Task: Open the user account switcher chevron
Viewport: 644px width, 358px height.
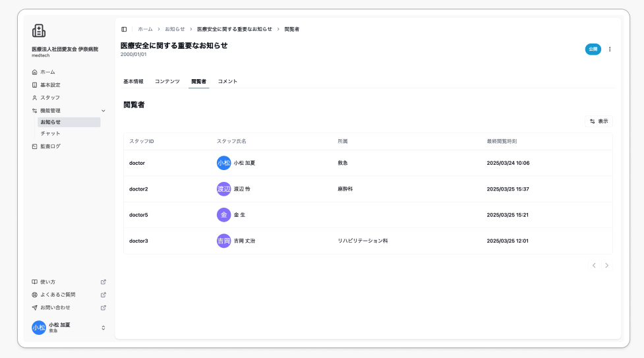Action: coord(103,328)
